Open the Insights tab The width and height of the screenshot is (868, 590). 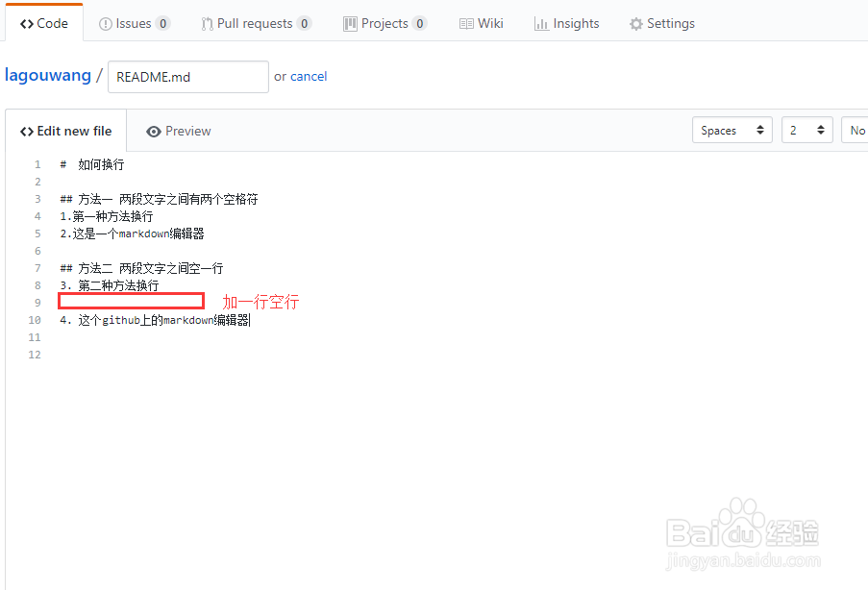pyautogui.click(x=566, y=24)
